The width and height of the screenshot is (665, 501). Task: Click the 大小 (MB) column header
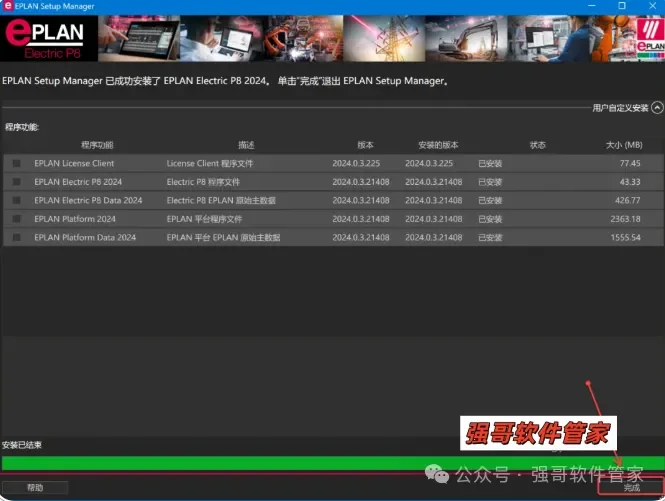click(x=624, y=145)
